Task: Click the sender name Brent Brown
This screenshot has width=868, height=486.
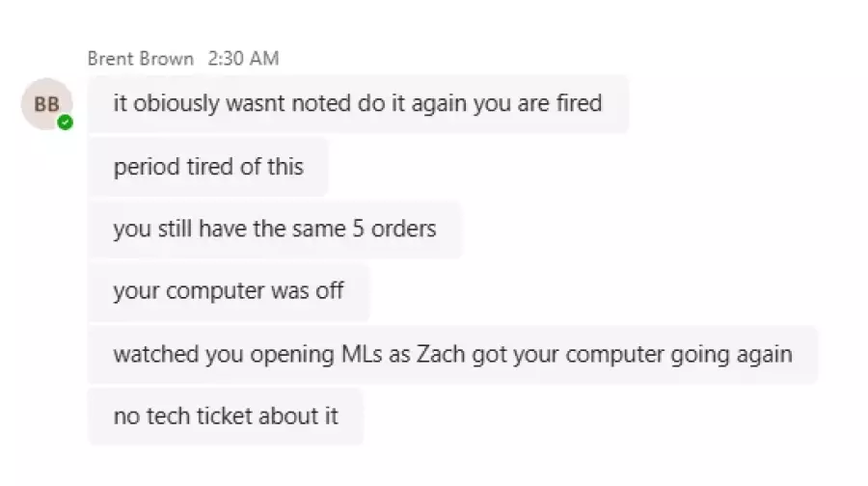Action: [140, 59]
